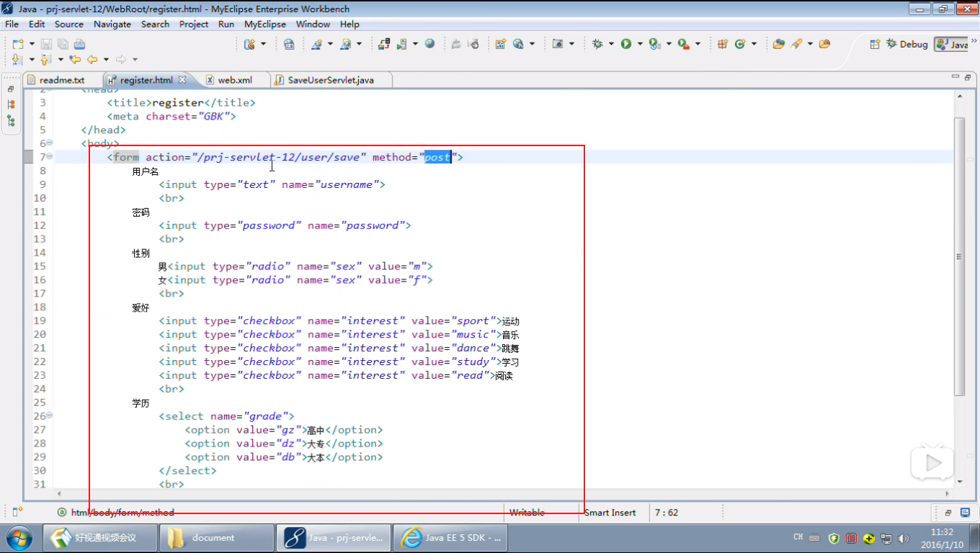980x553 pixels.
Task: Click the New Java Class icon
Action: pyautogui.click(x=739, y=44)
